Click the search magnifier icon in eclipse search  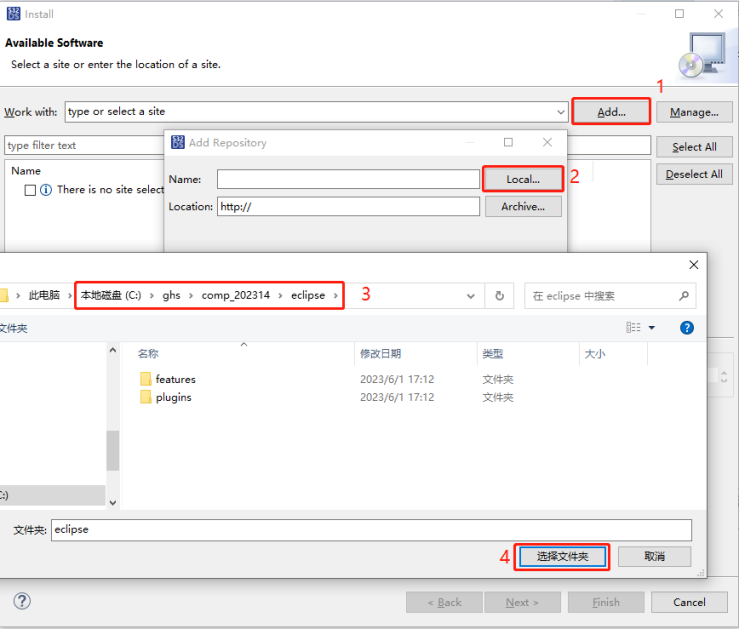click(684, 296)
